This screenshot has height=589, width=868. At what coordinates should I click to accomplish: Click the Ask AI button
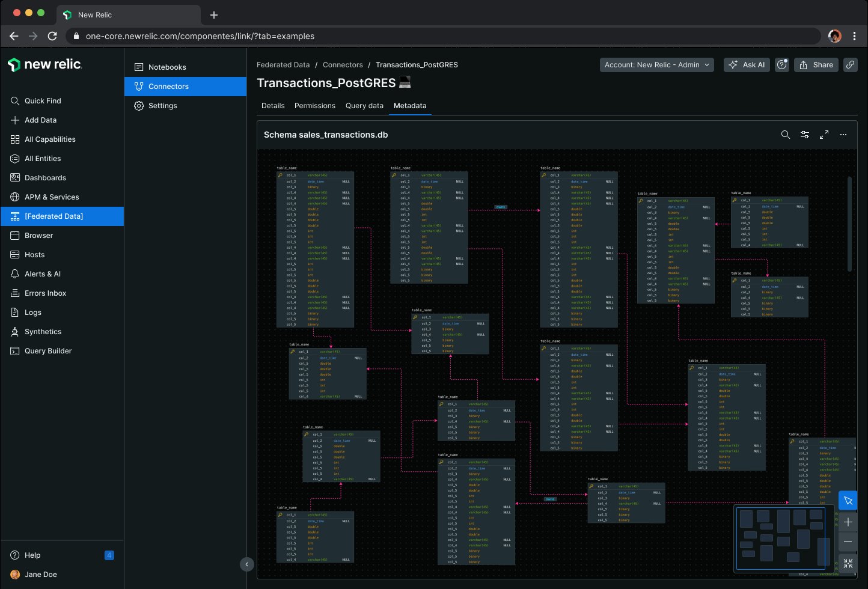747,65
